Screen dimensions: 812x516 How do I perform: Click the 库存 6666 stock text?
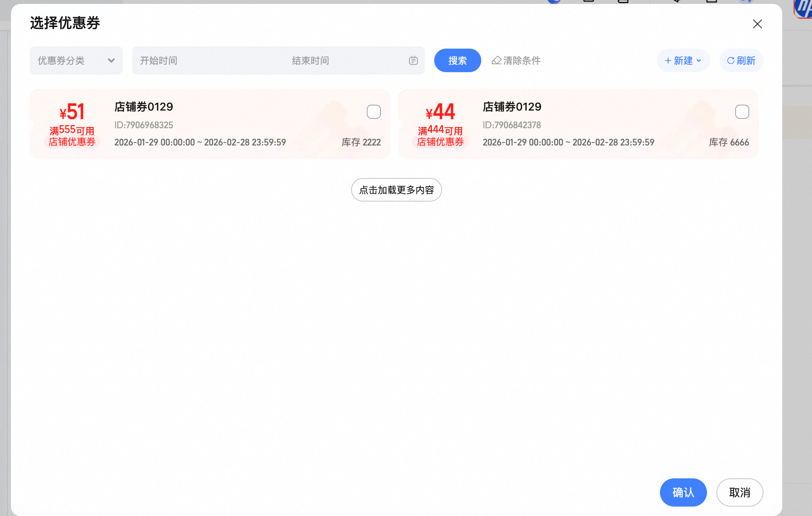pyautogui.click(x=729, y=142)
